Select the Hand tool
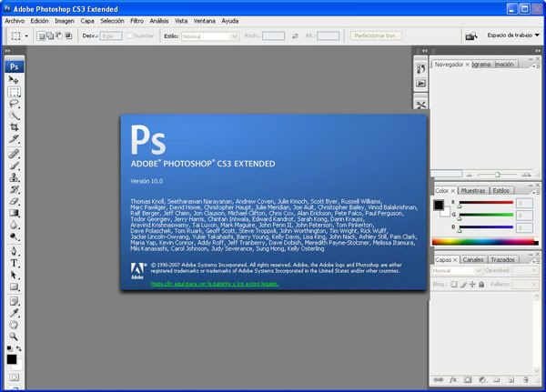This screenshot has width=546, height=392. click(x=14, y=325)
